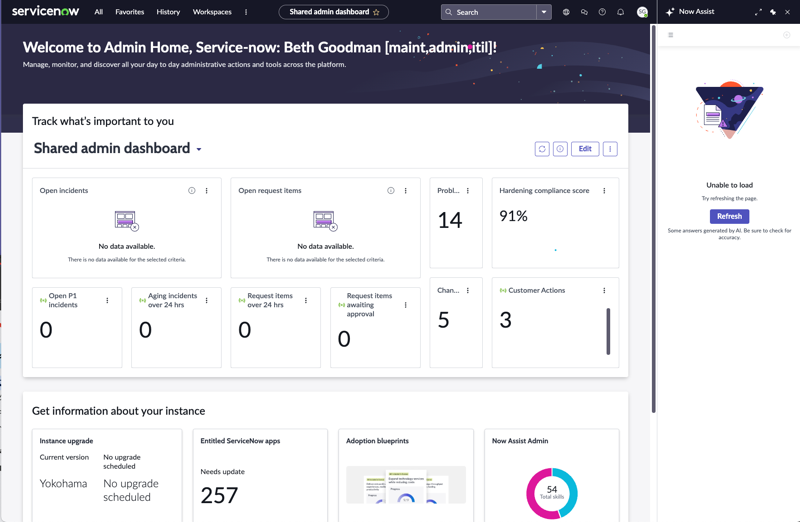The height and width of the screenshot is (522, 800).
Task: Open options for Chan... widget
Action: [x=468, y=290]
